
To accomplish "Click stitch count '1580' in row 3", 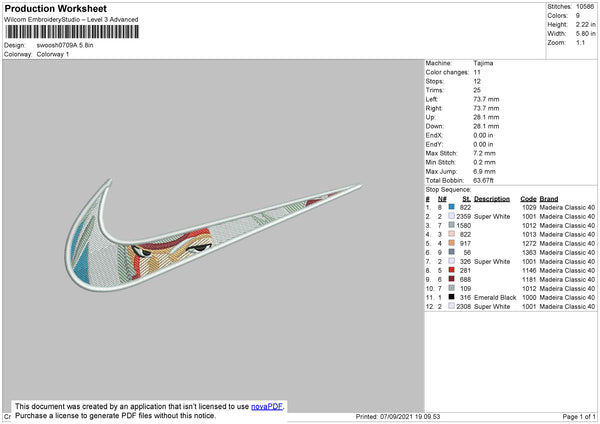I will pos(463,225).
